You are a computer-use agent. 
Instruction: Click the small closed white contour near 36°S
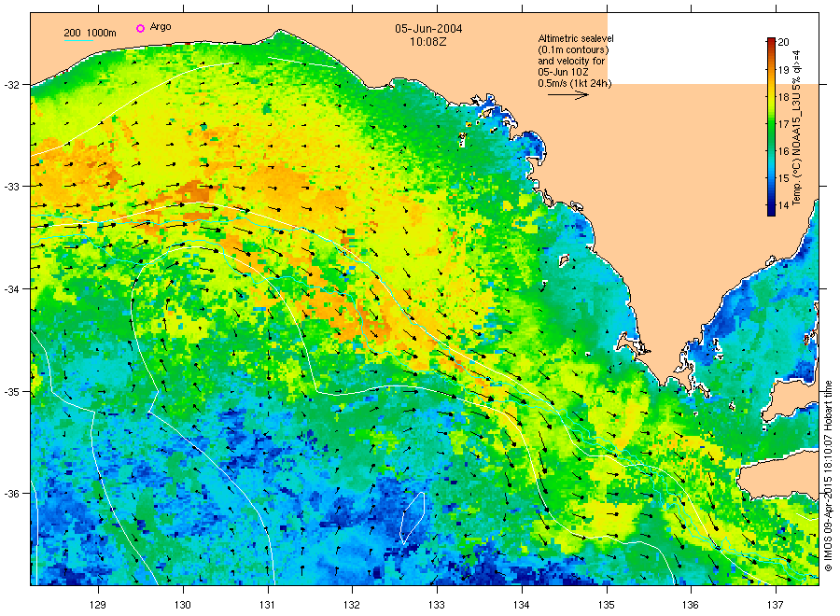413,517
